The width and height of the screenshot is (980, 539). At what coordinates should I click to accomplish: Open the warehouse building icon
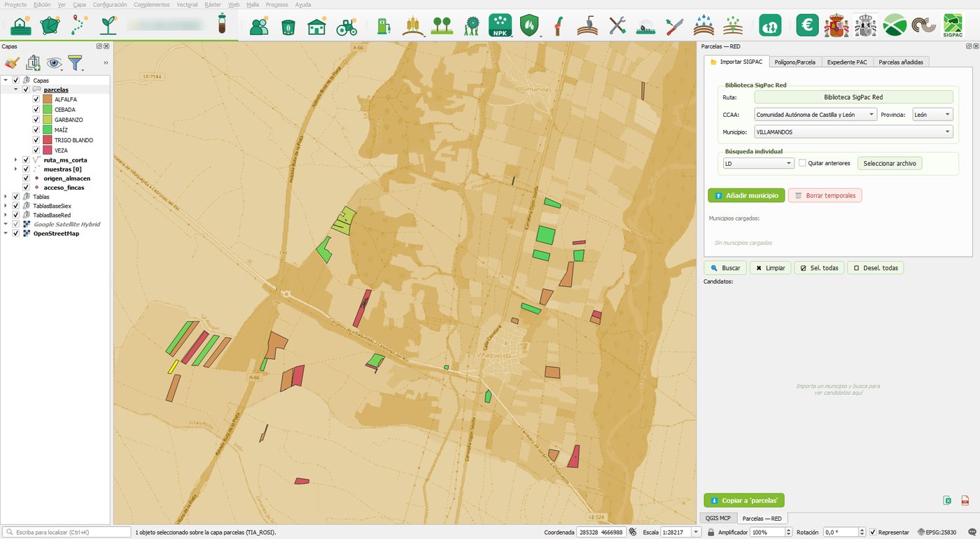pyautogui.click(x=317, y=27)
